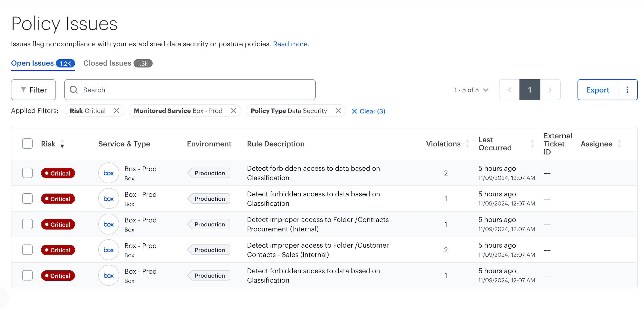
Task: Click the Box logo in first row
Action: [x=109, y=173]
